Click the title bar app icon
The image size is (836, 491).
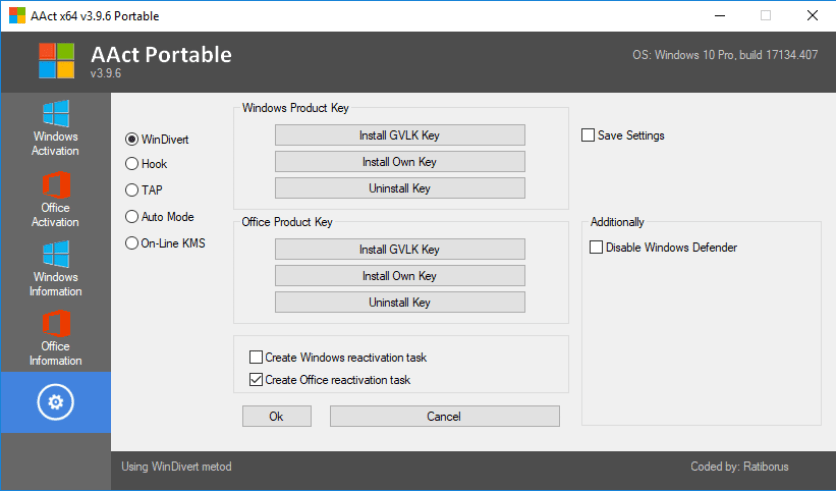click(x=17, y=16)
